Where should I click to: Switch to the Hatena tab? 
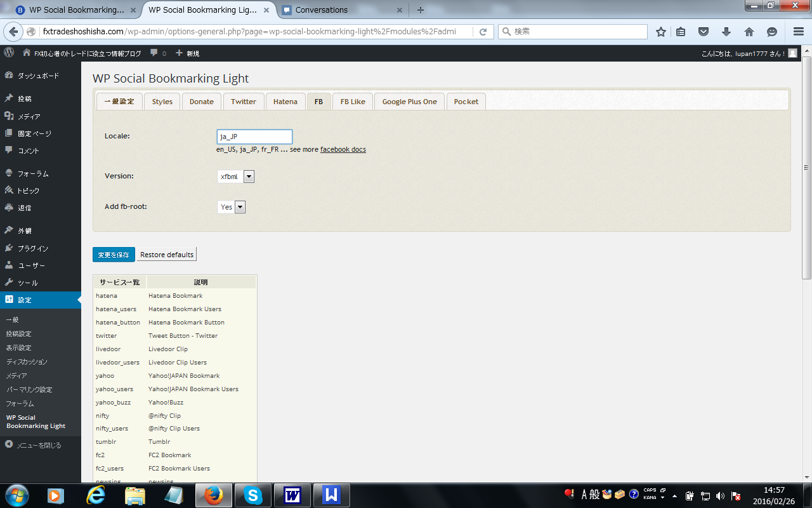(x=285, y=102)
